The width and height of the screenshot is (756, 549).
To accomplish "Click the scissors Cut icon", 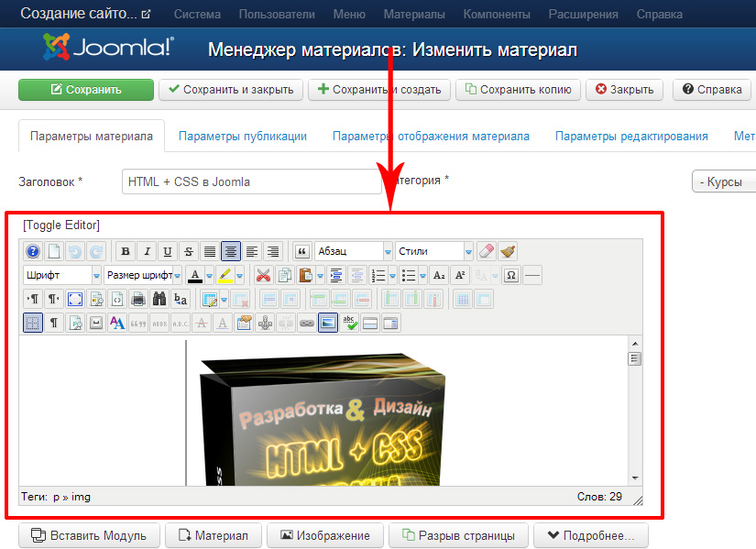I will 264,275.
